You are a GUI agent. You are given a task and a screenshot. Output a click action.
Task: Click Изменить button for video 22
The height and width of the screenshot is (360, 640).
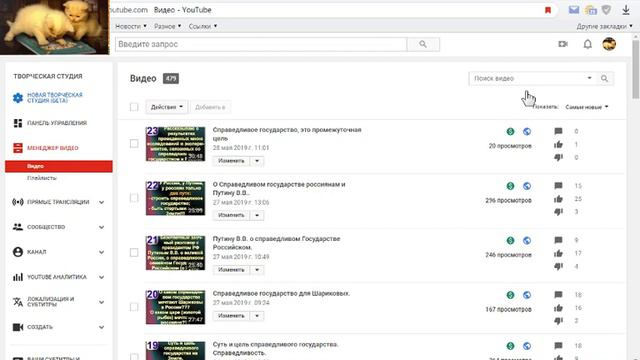[231, 215]
